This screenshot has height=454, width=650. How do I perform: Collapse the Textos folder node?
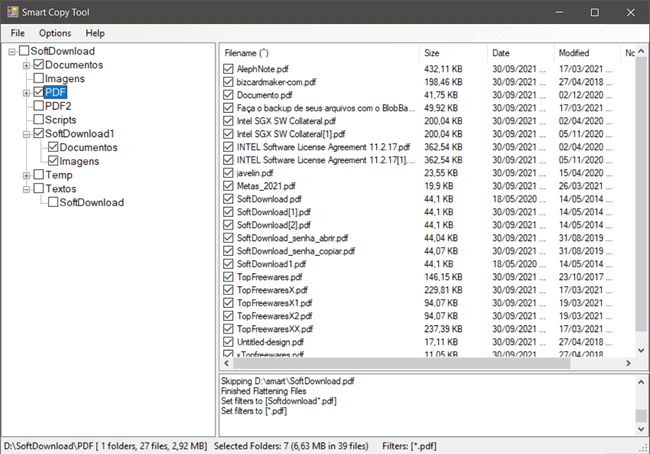pos(26,188)
